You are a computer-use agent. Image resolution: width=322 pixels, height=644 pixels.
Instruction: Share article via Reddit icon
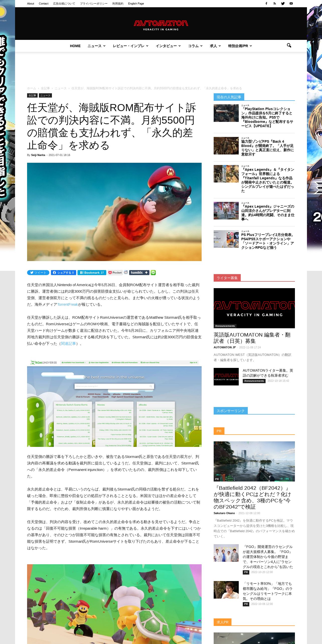tap(126, 272)
